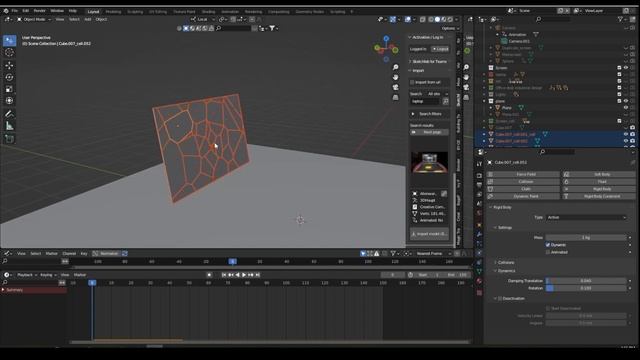Activate the Select Box tool
This screenshot has height=360, width=640.
tap(9, 40)
